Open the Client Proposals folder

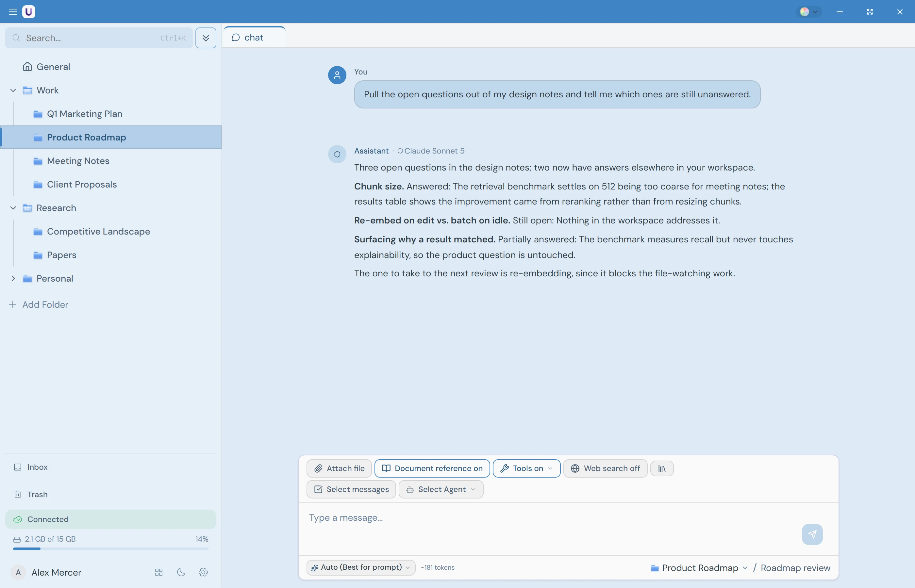tap(111, 185)
